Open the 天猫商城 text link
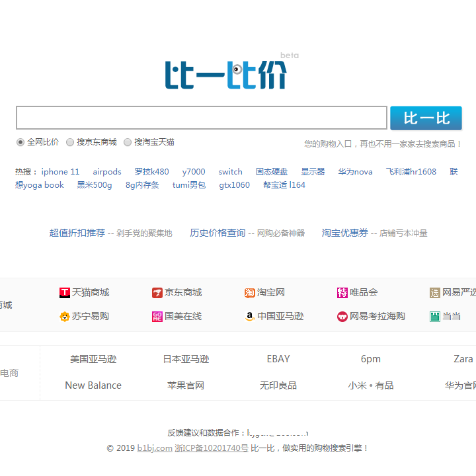This screenshot has height=476, width=476. (x=91, y=293)
